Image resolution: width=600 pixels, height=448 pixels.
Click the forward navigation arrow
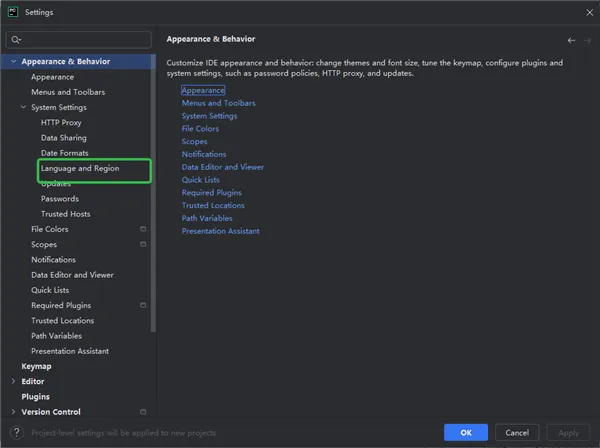[587, 40]
